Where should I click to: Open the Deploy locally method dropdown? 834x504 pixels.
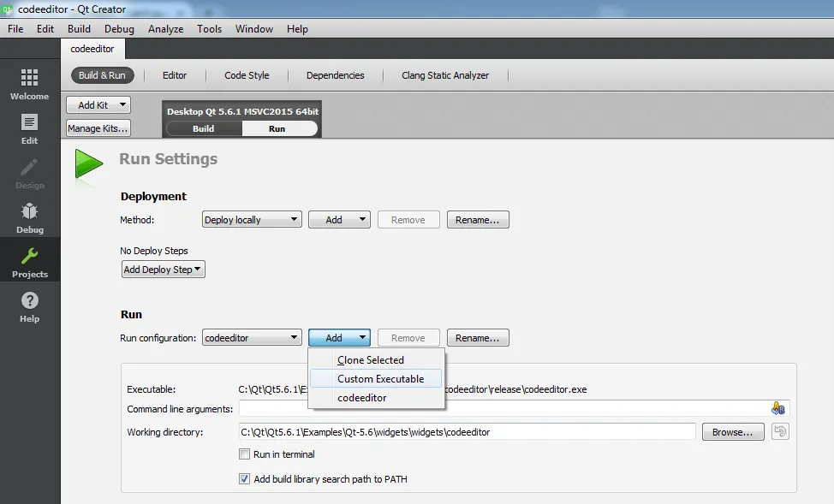click(252, 220)
